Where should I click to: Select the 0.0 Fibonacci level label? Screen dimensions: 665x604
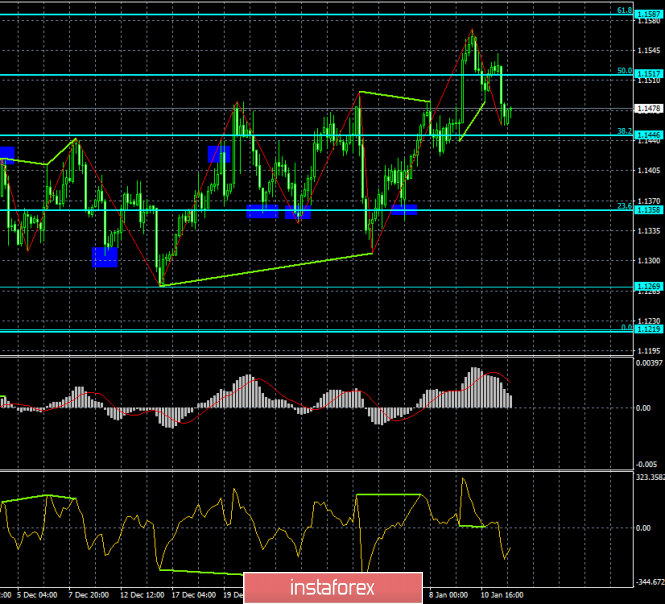(x=626, y=326)
